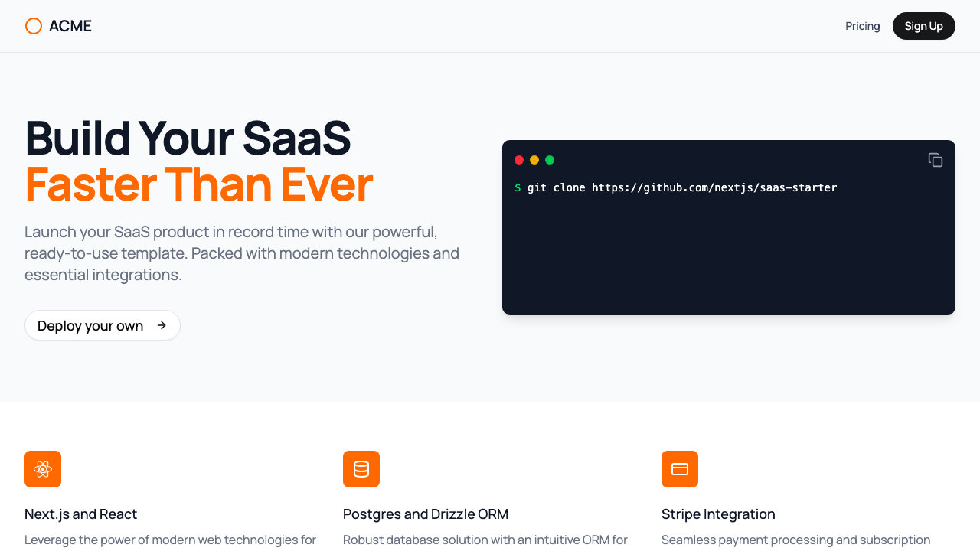
Task: Toggle the terminal window traffic light controls
Action: coord(534,160)
